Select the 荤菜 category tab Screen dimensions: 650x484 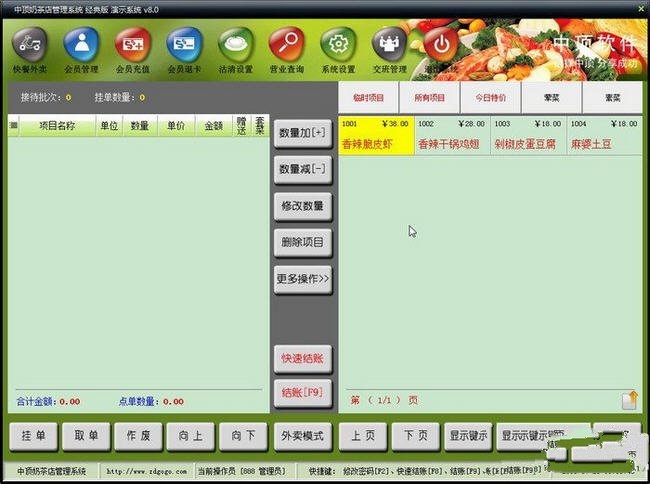pos(552,98)
